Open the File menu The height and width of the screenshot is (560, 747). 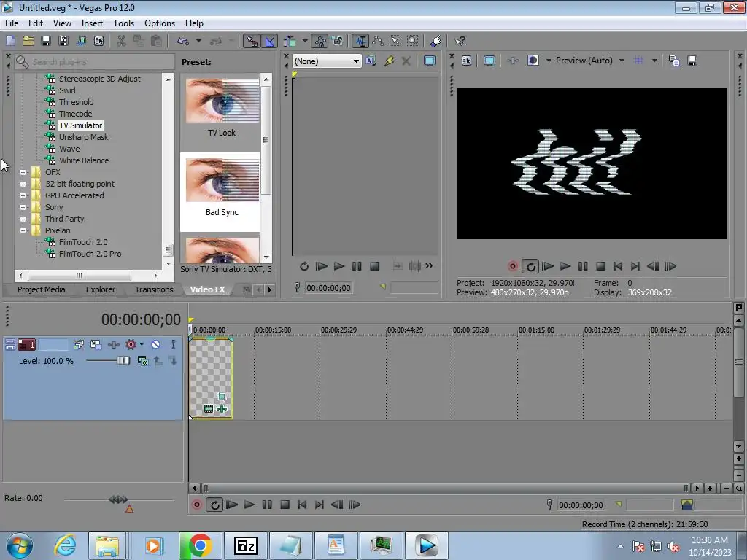pyautogui.click(x=12, y=23)
